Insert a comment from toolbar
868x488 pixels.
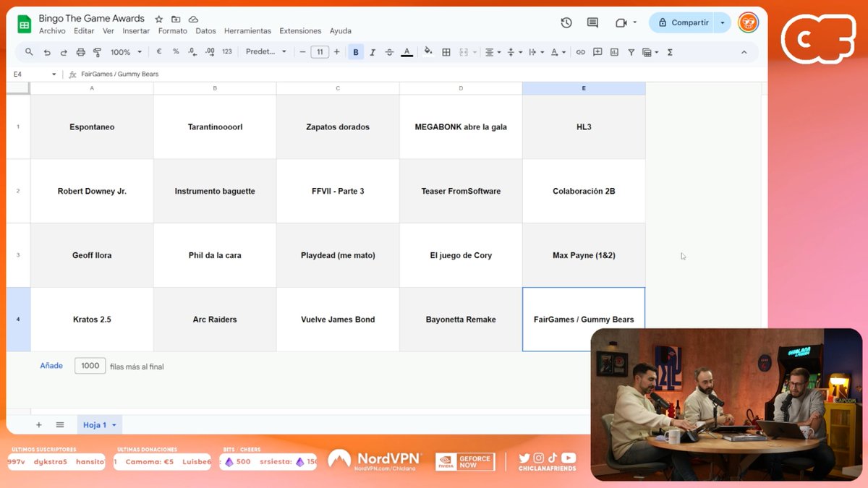(x=597, y=52)
